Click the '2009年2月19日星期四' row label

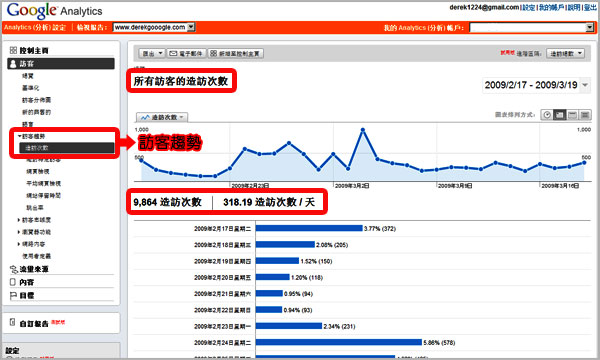[222, 261]
